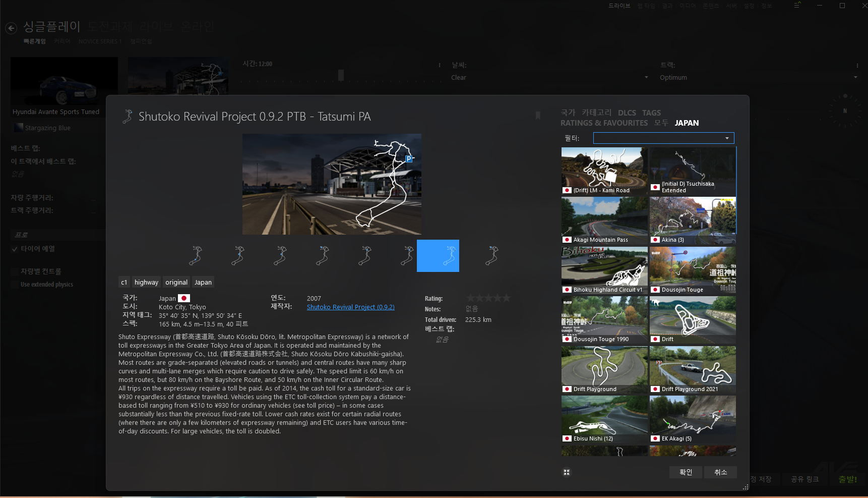Image resolution: width=868 pixels, height=498 pixels.
Task: Toggle 타이어 예열 checkbox
Action: pos(15,249)
